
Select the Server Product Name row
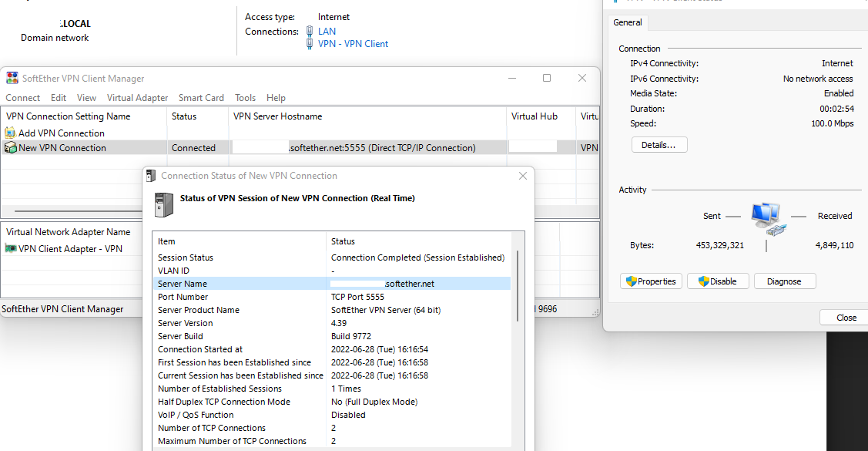tap(332, 310)
